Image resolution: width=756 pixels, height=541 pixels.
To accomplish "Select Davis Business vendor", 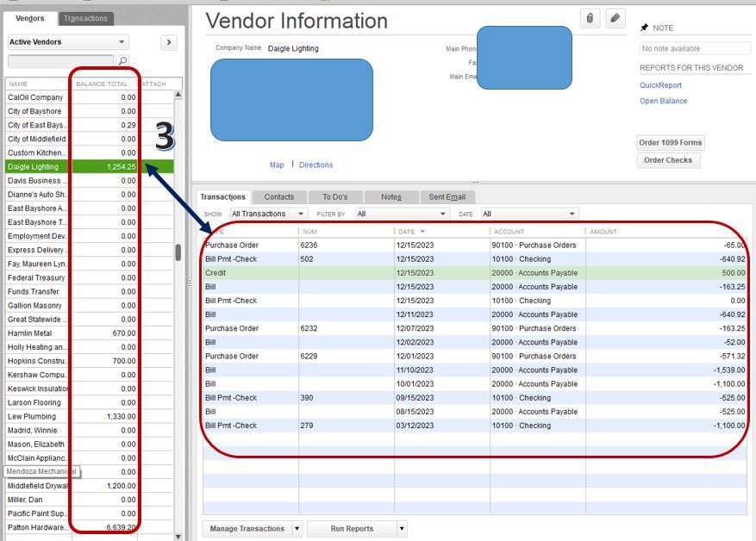I will pyautogui.click(x=89, y=181).
